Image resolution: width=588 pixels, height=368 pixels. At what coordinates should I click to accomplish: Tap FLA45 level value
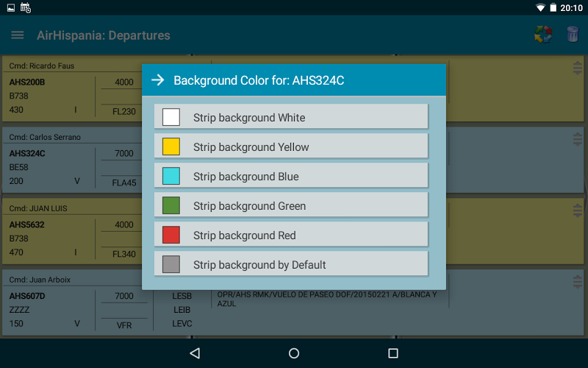click(124, 183)
